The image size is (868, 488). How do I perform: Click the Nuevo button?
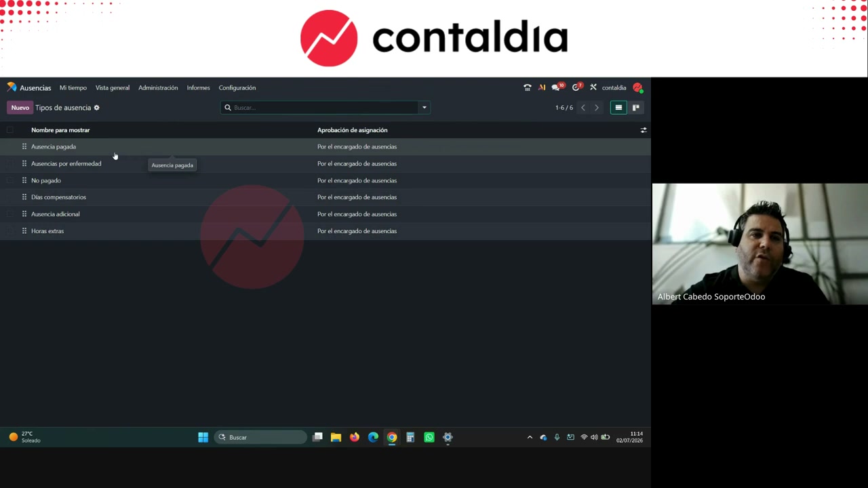[20, 108]
